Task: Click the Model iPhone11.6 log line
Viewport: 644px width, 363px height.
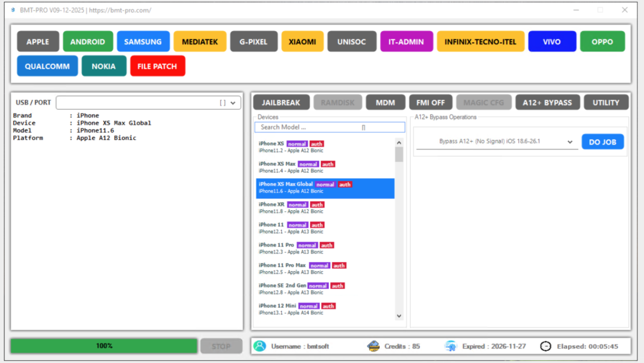Action: coord(63,130)
